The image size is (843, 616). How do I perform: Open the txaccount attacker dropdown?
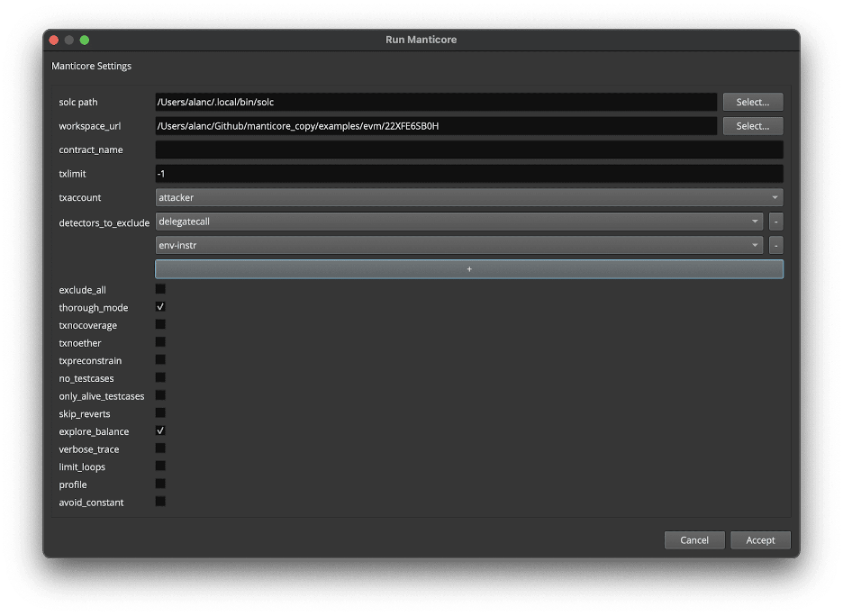coord(468,197)
